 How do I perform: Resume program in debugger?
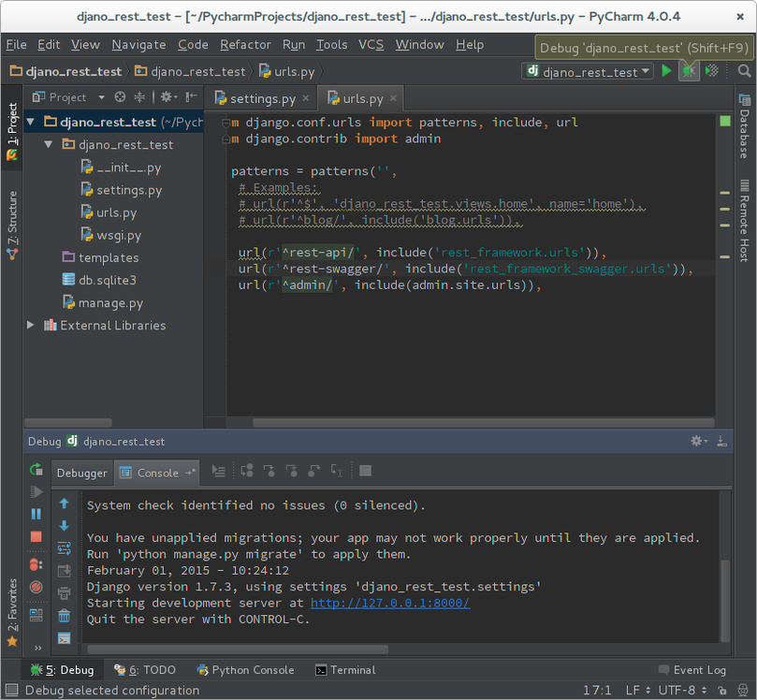click(36, 492)
